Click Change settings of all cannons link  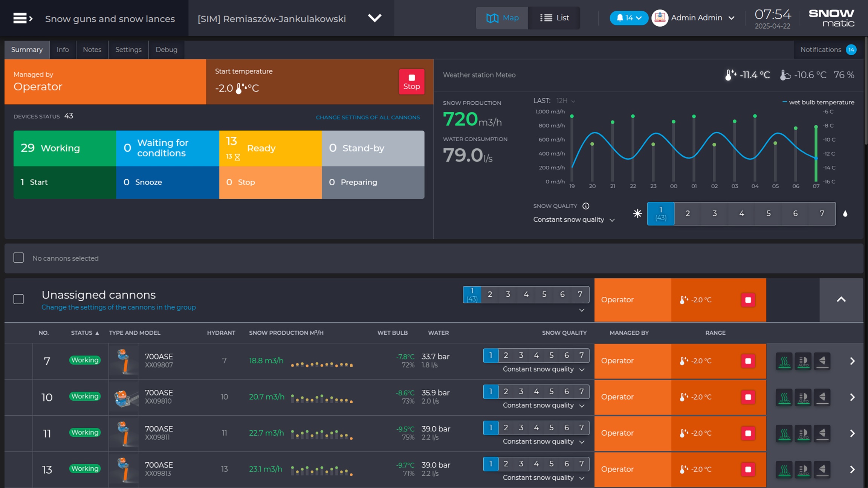click(x=367, y=117)
